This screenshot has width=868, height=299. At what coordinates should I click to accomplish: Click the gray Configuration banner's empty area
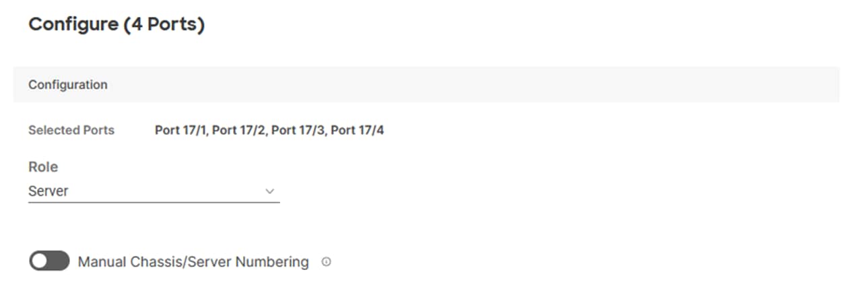471,85
